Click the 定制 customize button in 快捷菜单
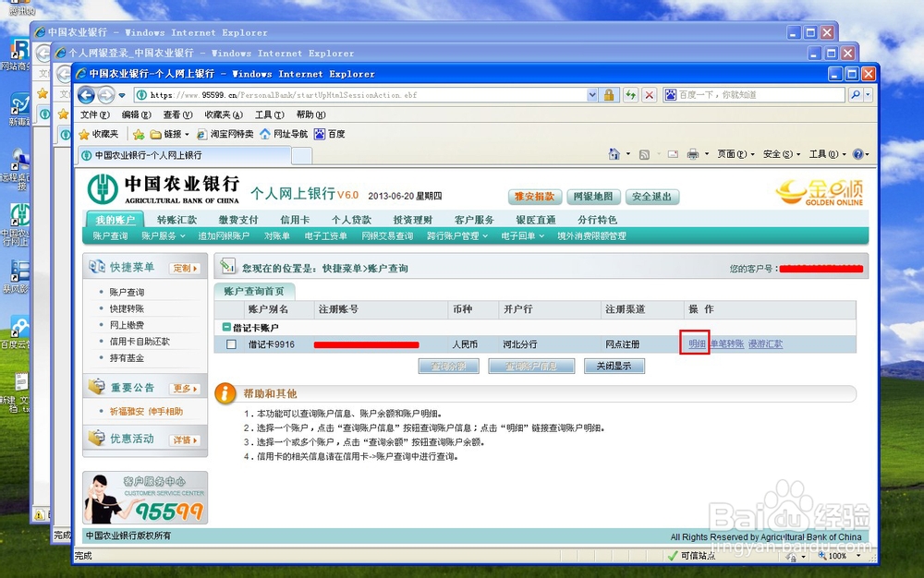 pos(185,269)
